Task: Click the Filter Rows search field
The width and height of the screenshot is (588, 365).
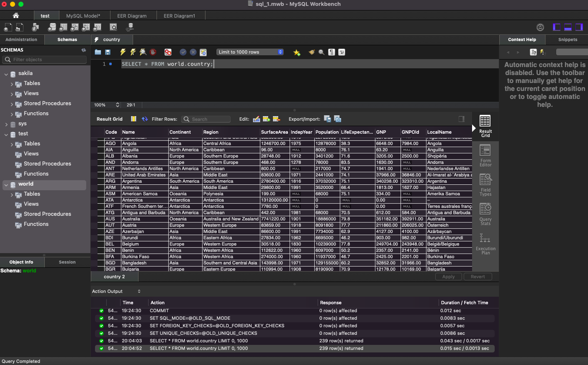Action: tap(206, 119)
